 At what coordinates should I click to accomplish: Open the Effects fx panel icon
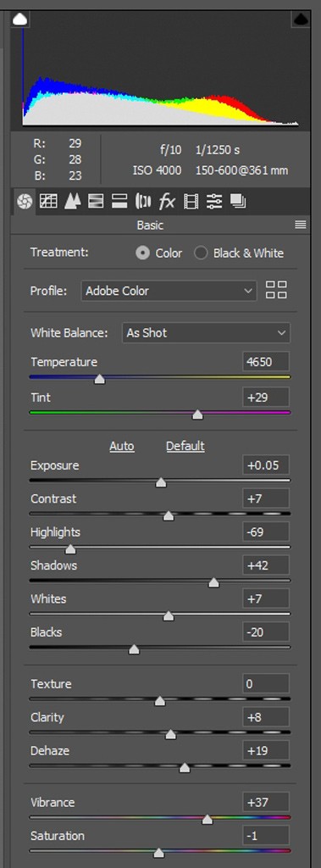(167, 202)
